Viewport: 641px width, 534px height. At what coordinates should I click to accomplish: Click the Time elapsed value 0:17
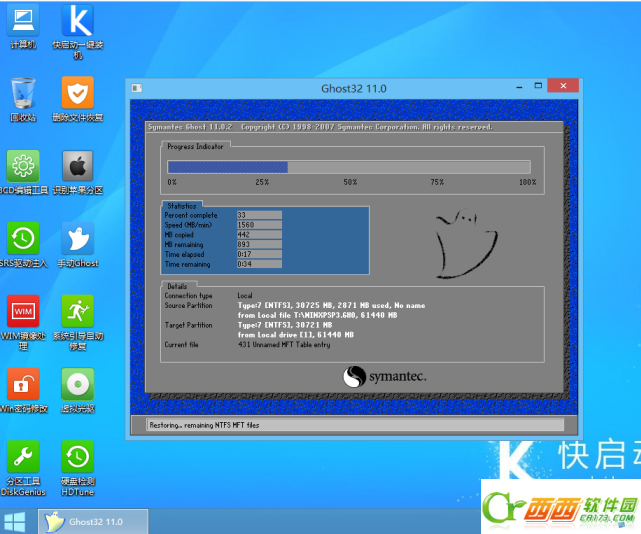pyautogui.click(x=259, y=254)
